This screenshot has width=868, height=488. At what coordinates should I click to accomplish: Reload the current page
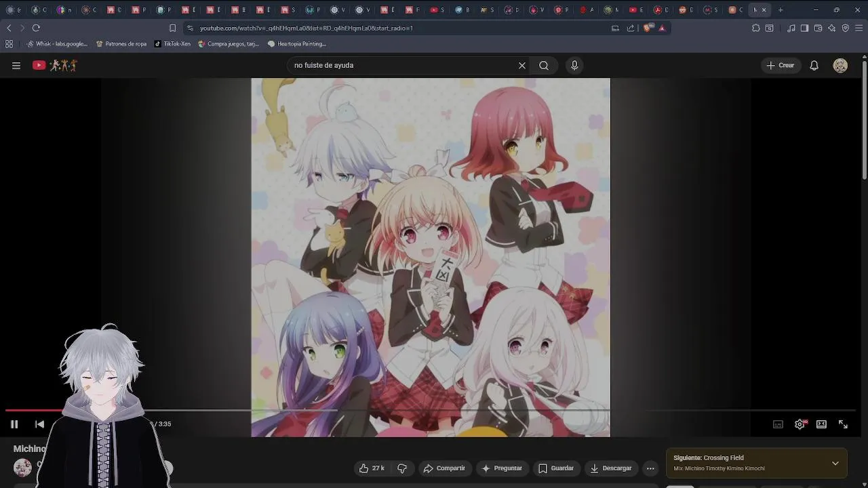(x=36, y=28)
